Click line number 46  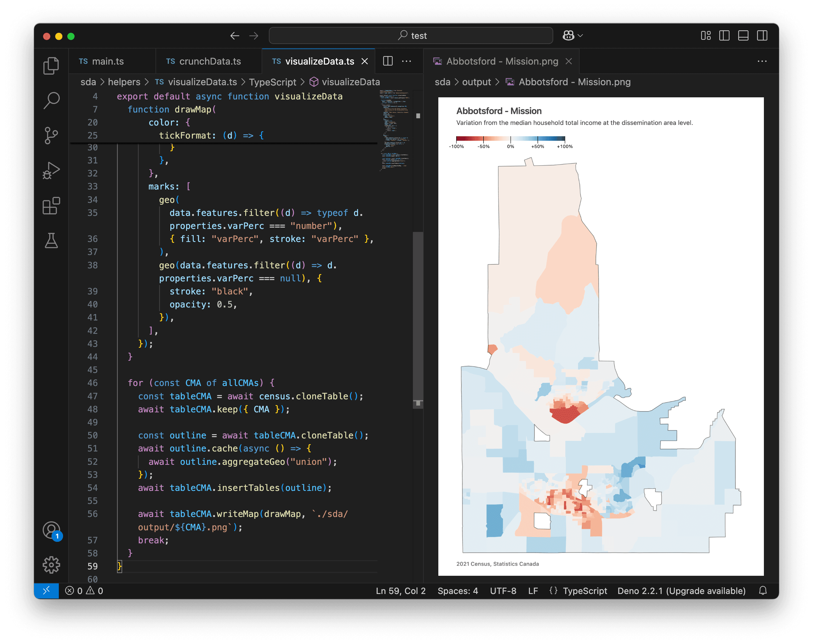[x=92, y=383]
